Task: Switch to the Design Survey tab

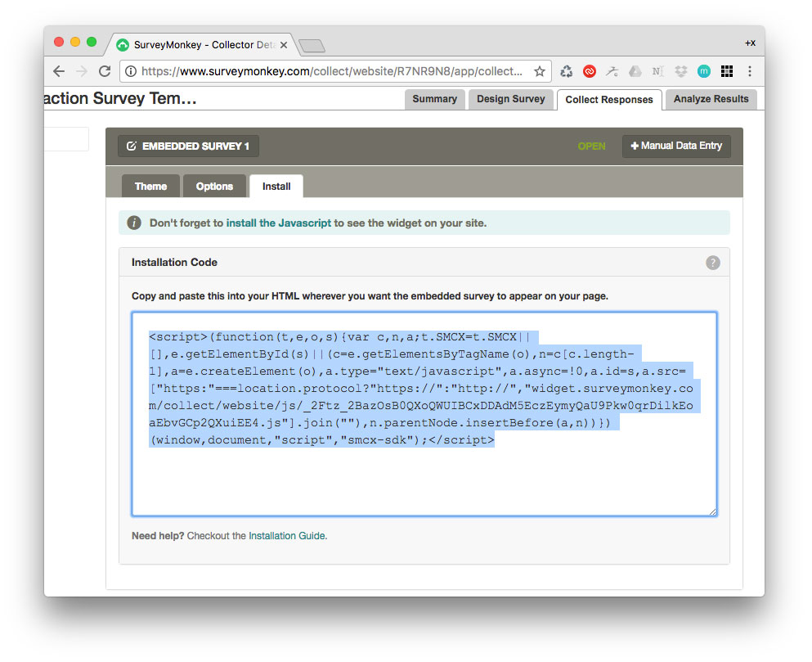Action: tap(510, 99)
